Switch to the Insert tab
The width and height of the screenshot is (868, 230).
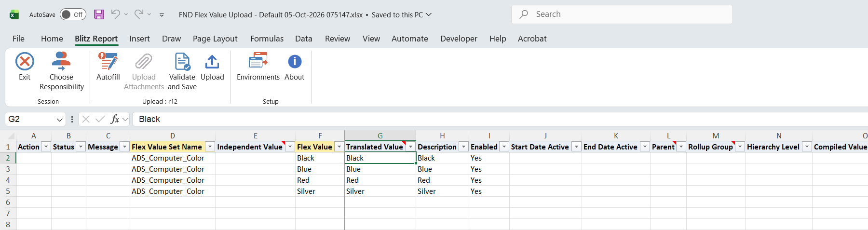coord(139,39)
